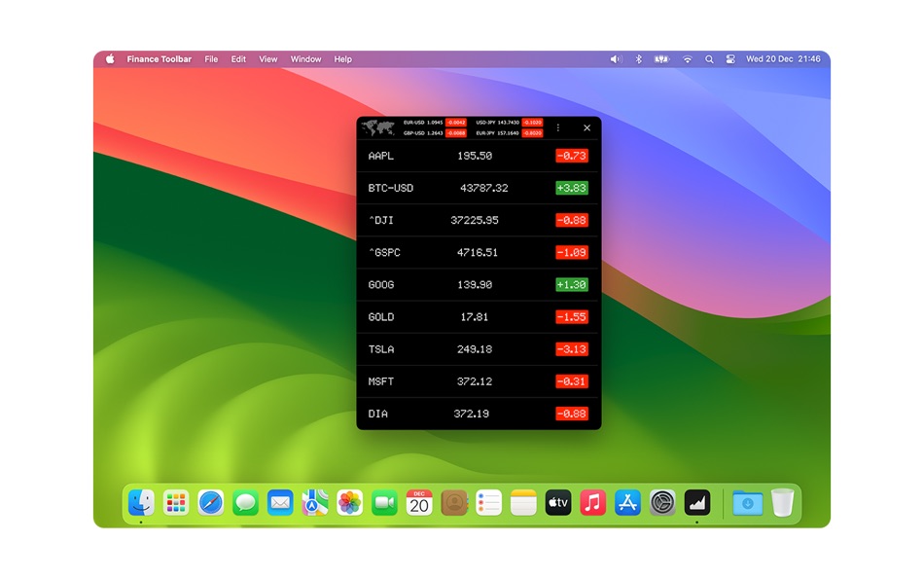Click the volume icon in menu bar
This screenshot has height=578, width=924.
point(616,59)
